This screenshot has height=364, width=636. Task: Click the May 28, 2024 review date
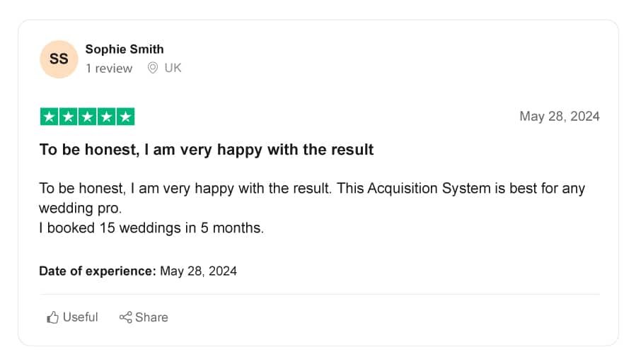560,117
